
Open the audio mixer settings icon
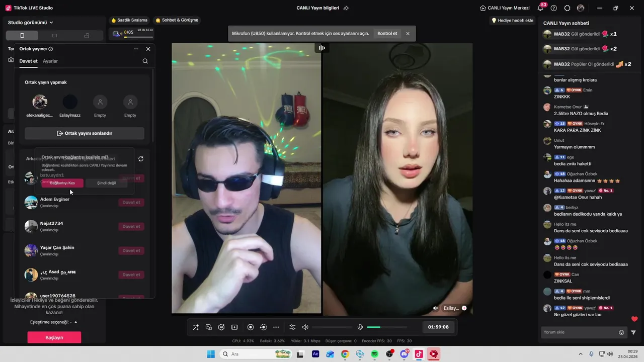[292, 327]
